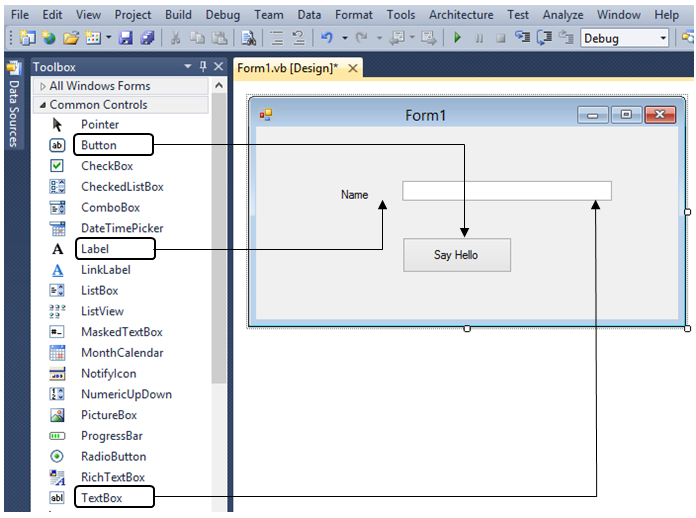Select the RadioButton control in Toolbox
Screen dimensions: 696x518
coord(113,457)
